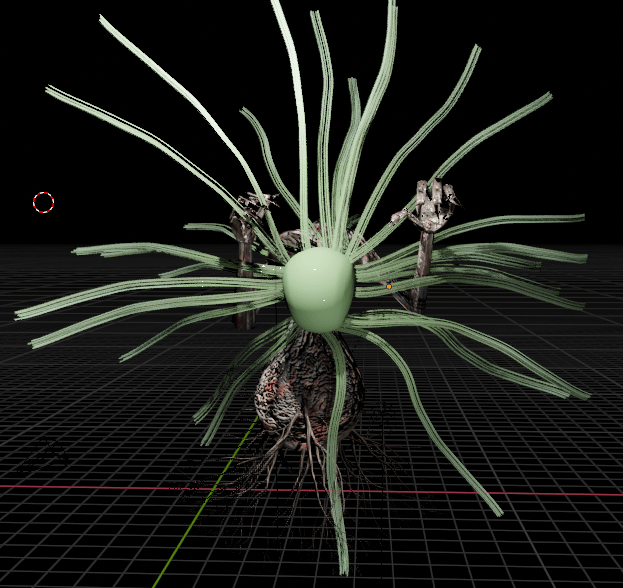623x588 pixels.
Task: Click the red-white 3D cursor circle
Action: [43, 203]
